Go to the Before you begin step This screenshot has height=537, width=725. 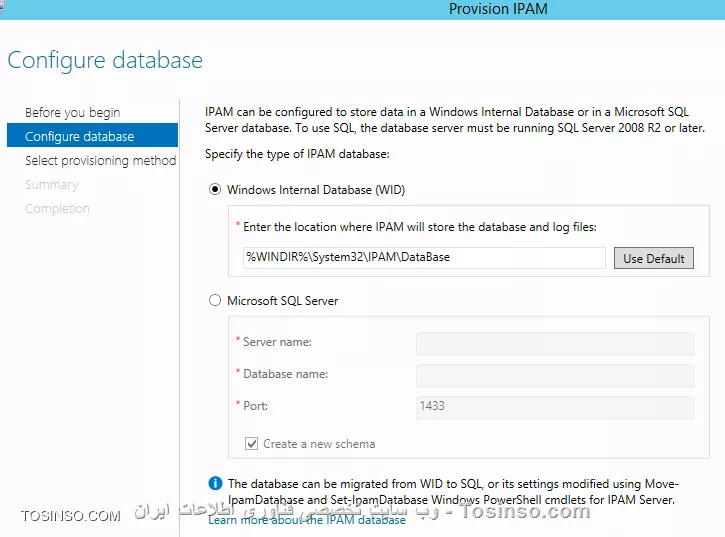pos(72,112)
